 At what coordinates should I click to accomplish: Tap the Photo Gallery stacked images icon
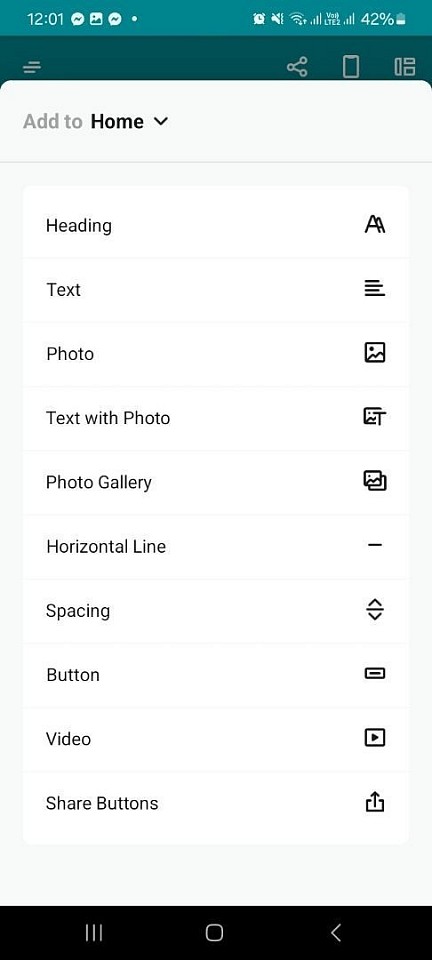pyautogui.click(x=374, y=481)
